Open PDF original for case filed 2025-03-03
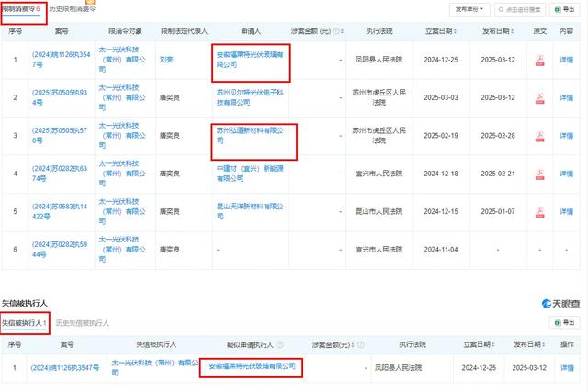The width and height of the screenshot is (588, 392). tap(539, 98)
